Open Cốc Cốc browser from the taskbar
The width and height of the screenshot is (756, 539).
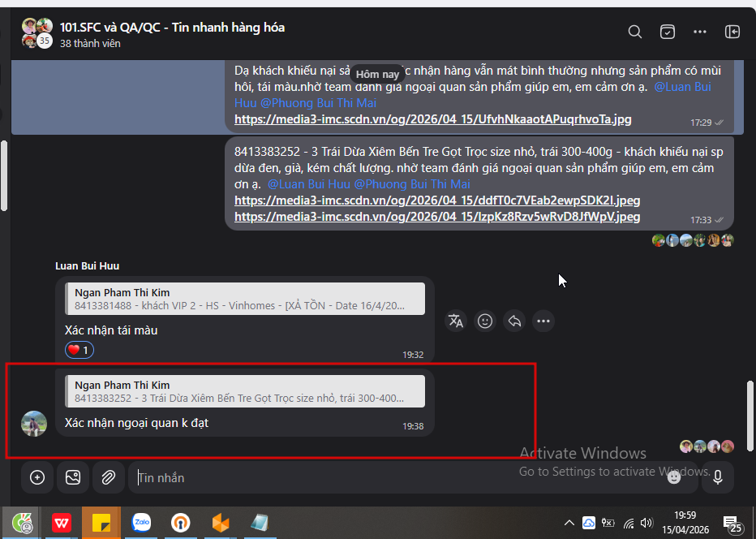22,523
